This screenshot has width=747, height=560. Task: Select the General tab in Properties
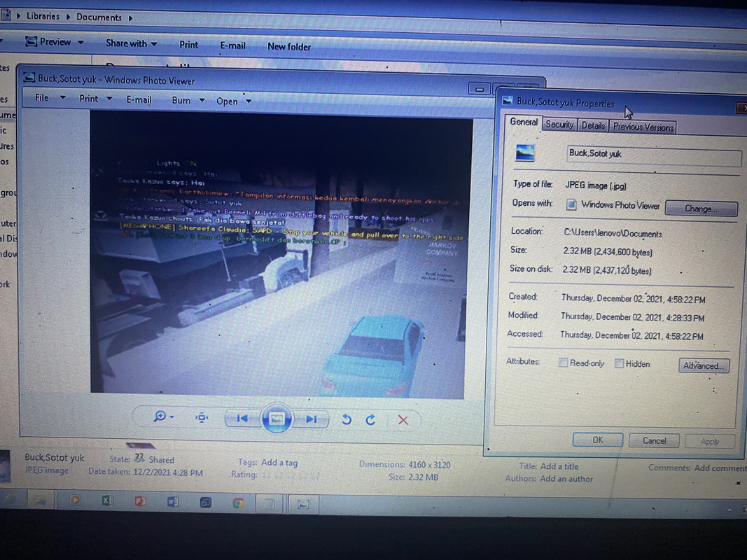(x=524, y=122)
